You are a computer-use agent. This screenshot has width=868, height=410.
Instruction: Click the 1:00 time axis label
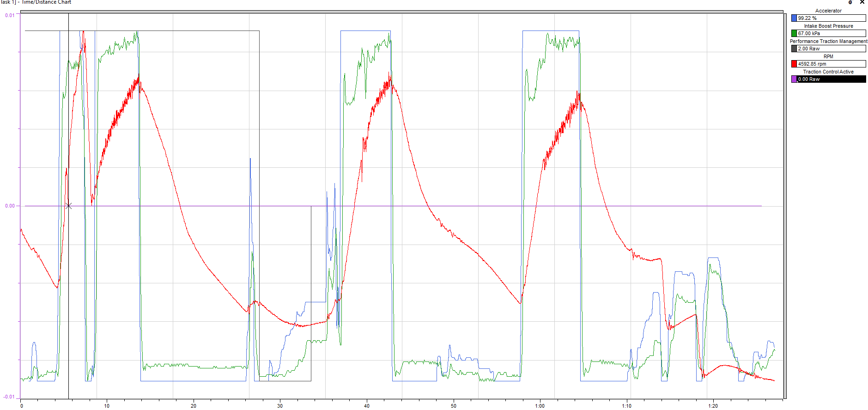pyautogui.click(x=540, y=406)
